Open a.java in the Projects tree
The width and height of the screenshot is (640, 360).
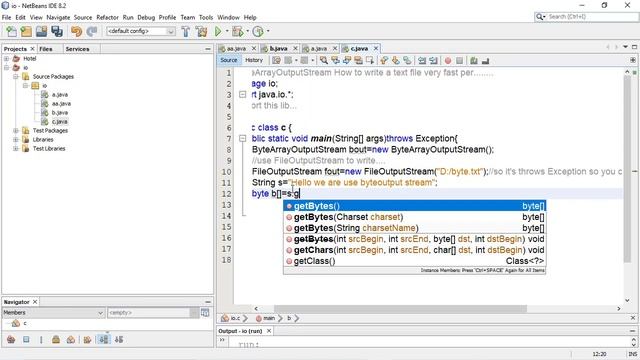(x=60, y=95)
